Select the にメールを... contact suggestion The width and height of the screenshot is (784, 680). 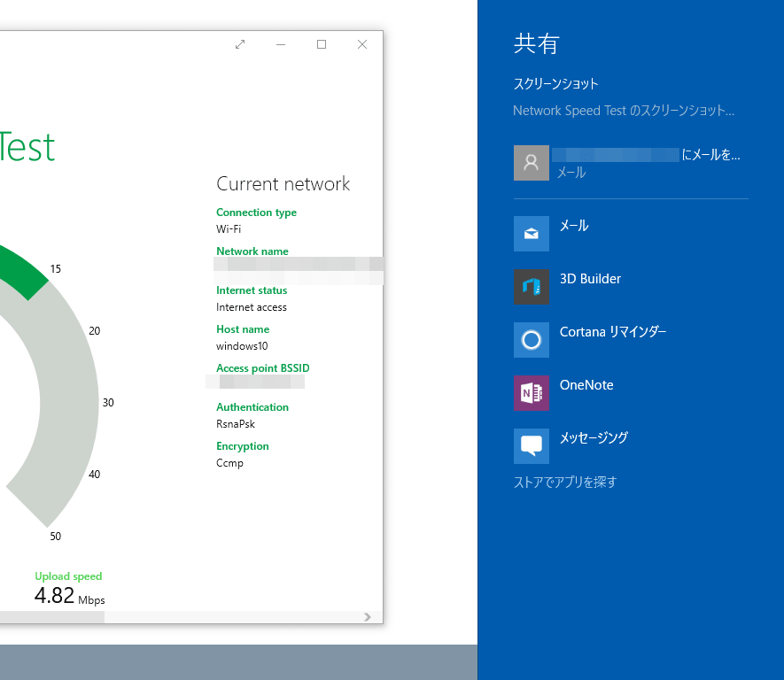631,163
